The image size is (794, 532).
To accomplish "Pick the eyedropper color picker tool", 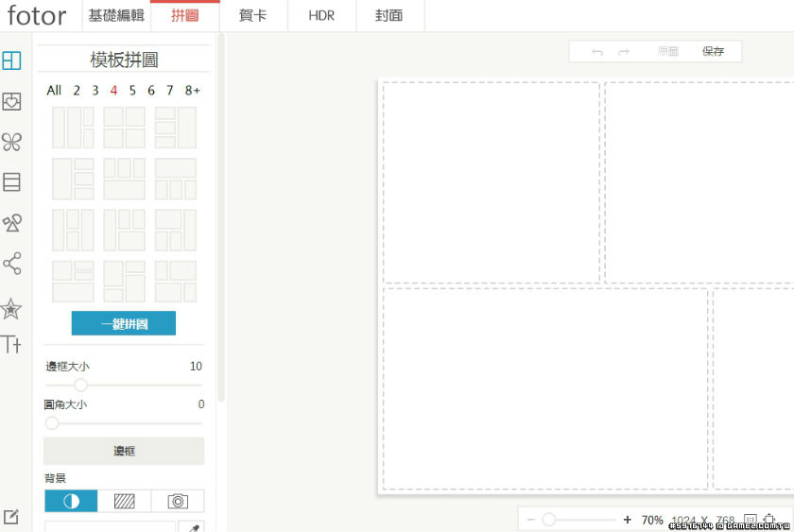I will pos(193,526).
